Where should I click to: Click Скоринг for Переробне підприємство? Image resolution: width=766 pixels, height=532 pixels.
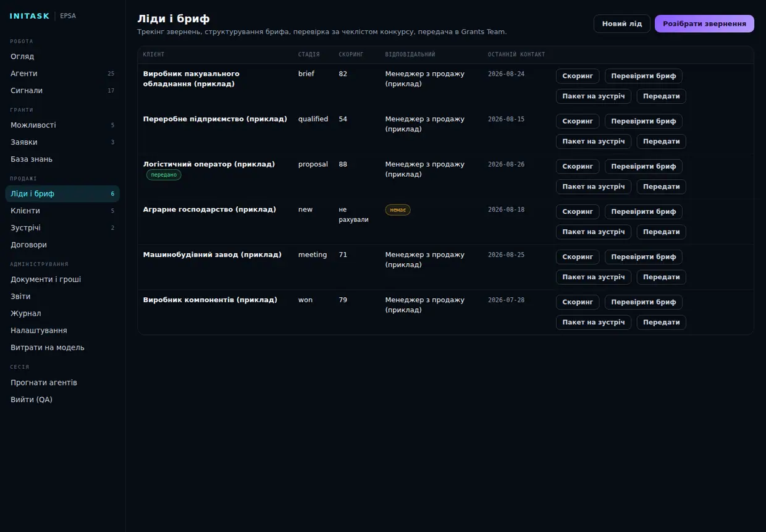pos(578,121)
